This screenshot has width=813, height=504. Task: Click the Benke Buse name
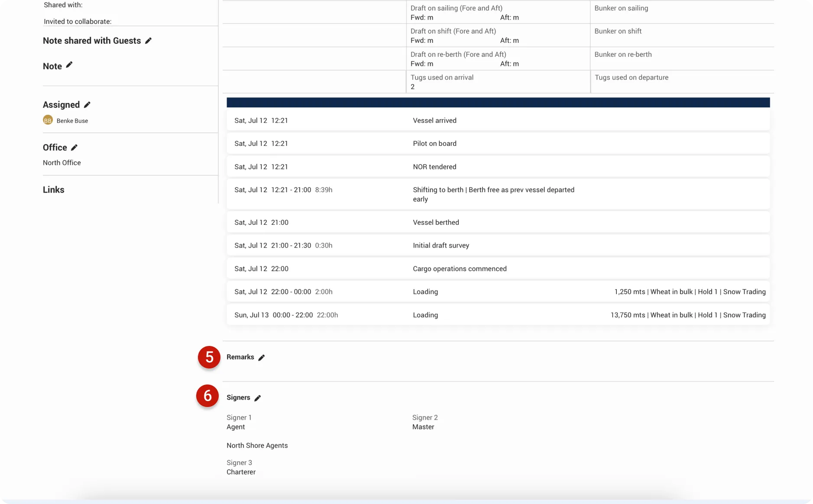[72, 121]
